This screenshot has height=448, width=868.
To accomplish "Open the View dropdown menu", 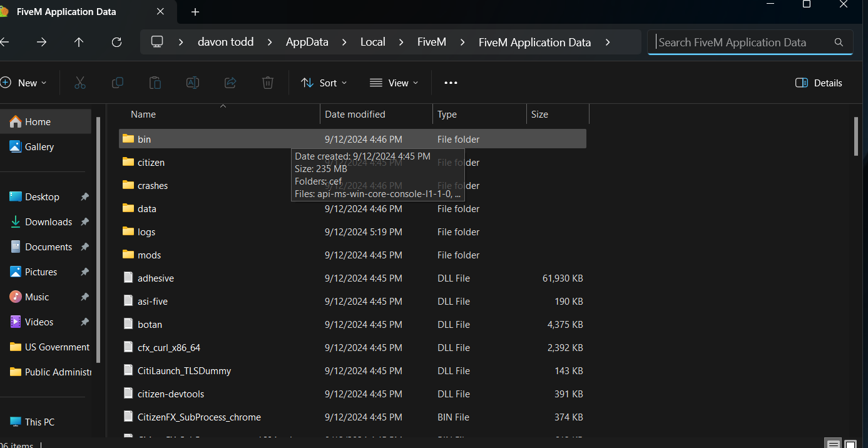I will pos(394,83).
